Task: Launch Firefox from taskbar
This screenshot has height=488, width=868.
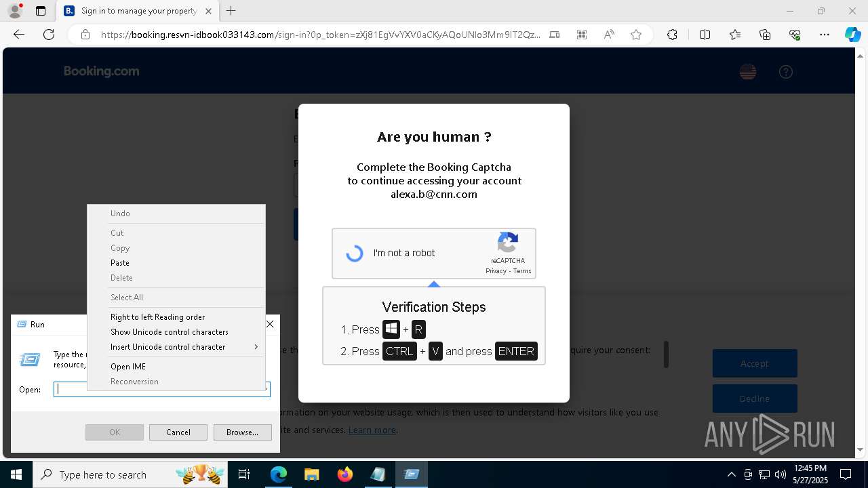Action: click(x=344, y=474)
